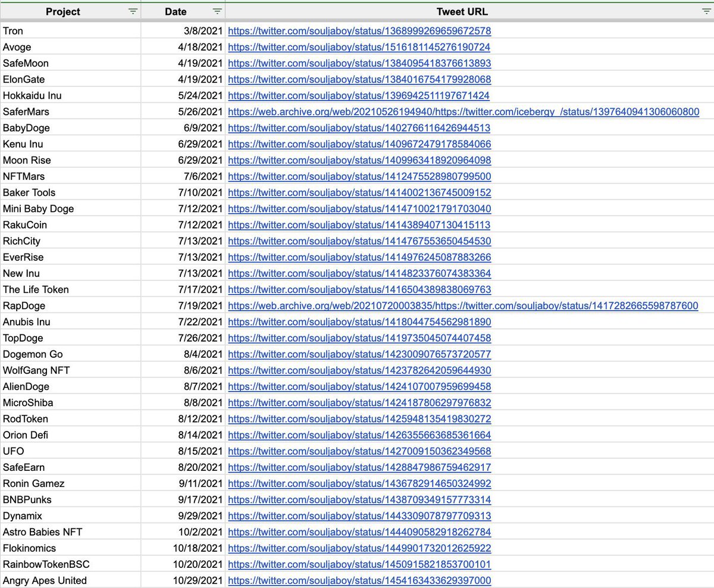
Task: Open the SaferMars web archive link
Action: (464, 111)
